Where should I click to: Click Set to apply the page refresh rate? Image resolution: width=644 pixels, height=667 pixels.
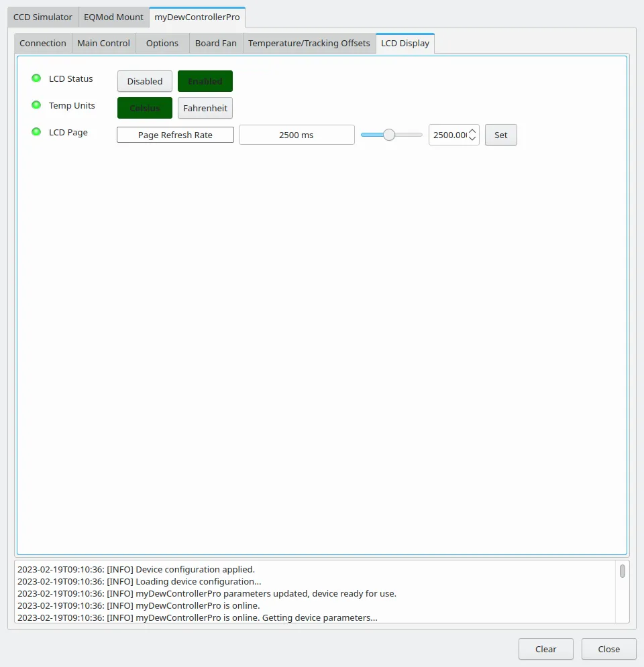point(501,135)
